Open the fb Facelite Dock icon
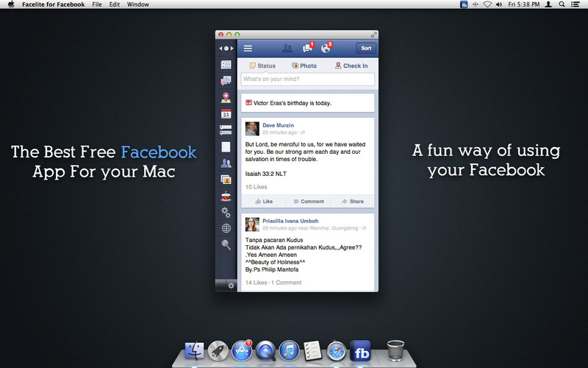This screenshot has height=368, width=588. 360,351
